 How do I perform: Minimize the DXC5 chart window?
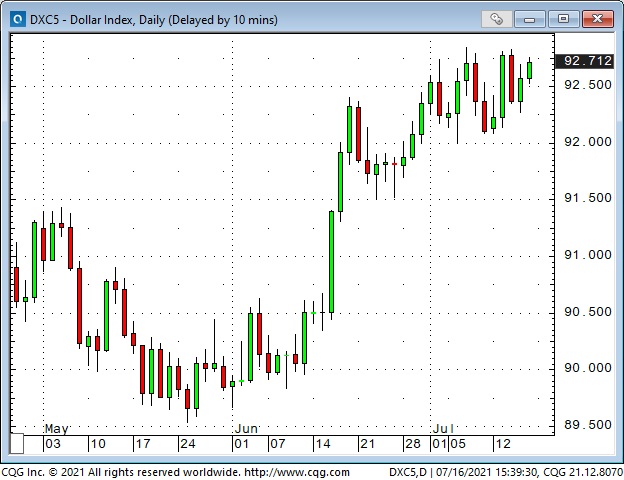click(x=529, y=19)
